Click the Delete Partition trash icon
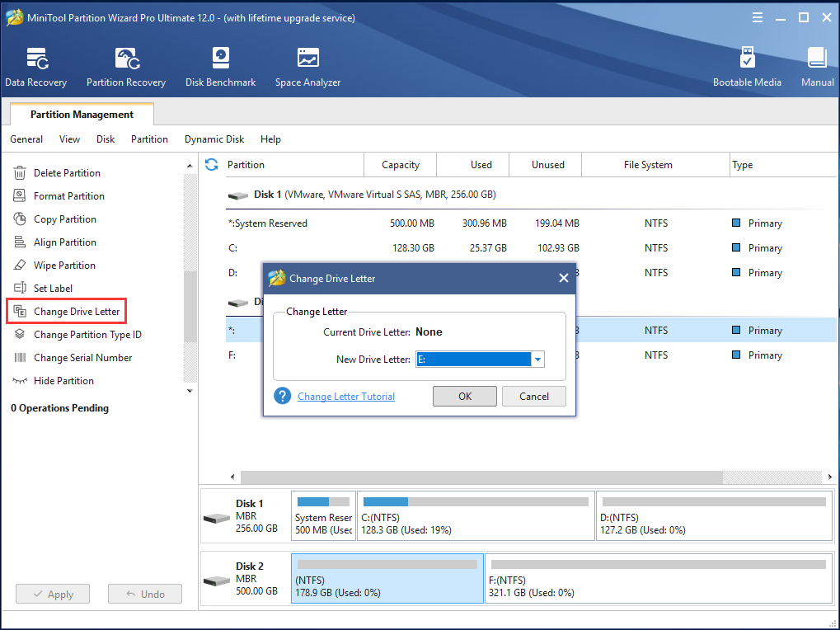840x630 pixels. click(x=20, y=173)
